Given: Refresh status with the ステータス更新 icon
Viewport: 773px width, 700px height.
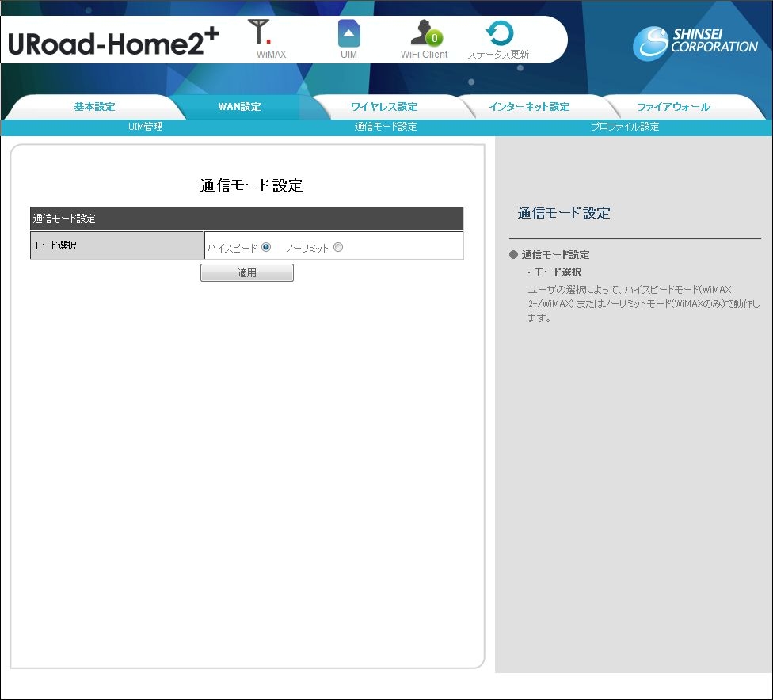Looking at the screenshot, I should (500, 32).
